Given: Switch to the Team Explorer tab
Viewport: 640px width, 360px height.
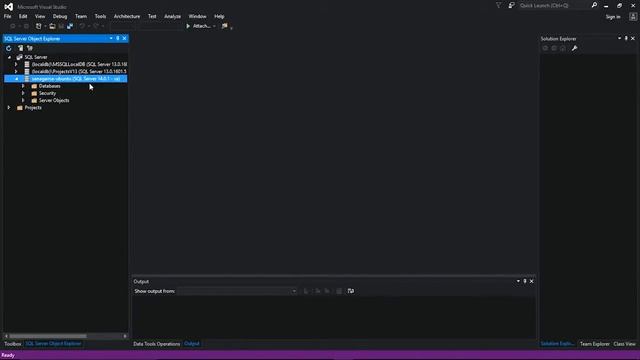Looking at the screenshot, I should click(x=595, y=344).
